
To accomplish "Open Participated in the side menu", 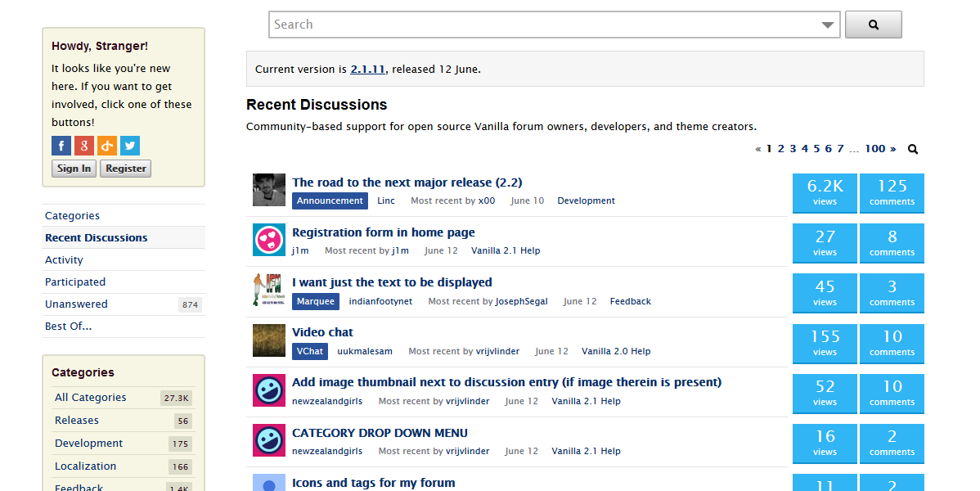I will [x=124, y=282].
